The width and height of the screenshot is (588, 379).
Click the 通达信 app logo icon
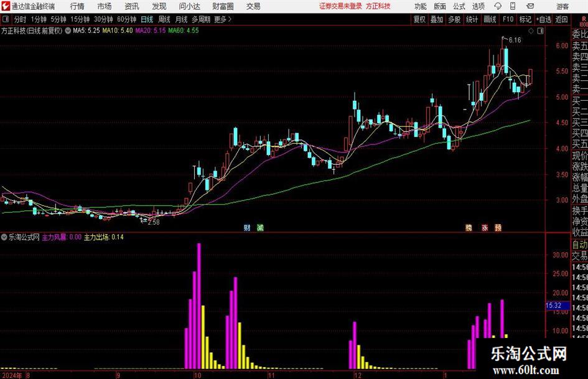[6, 6]
